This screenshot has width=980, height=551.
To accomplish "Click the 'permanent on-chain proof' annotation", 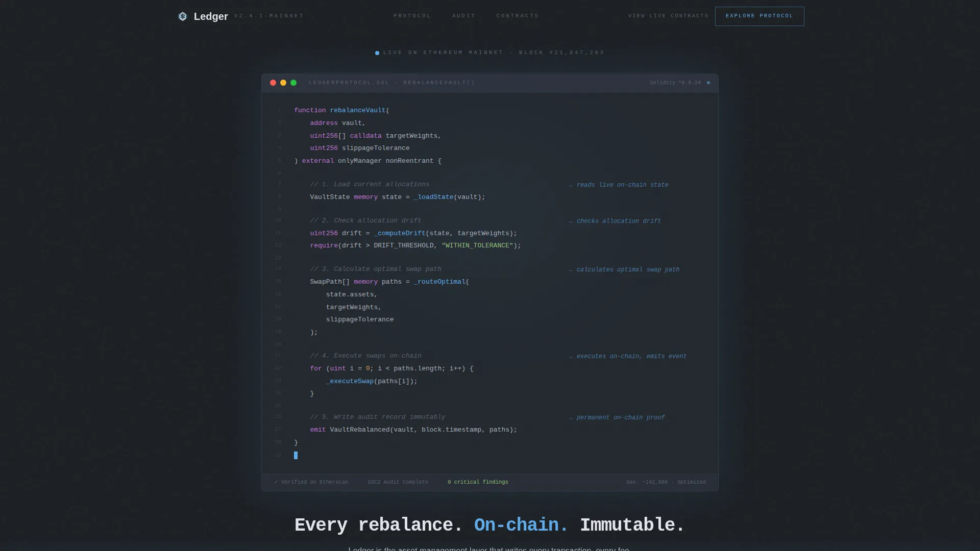I will click(617, 417).
